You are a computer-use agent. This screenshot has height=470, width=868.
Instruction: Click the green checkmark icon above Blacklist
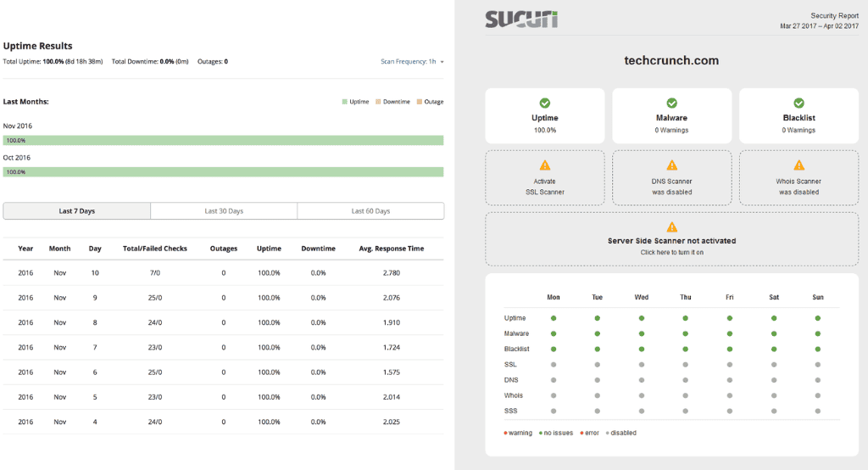[x=798, y=104]
